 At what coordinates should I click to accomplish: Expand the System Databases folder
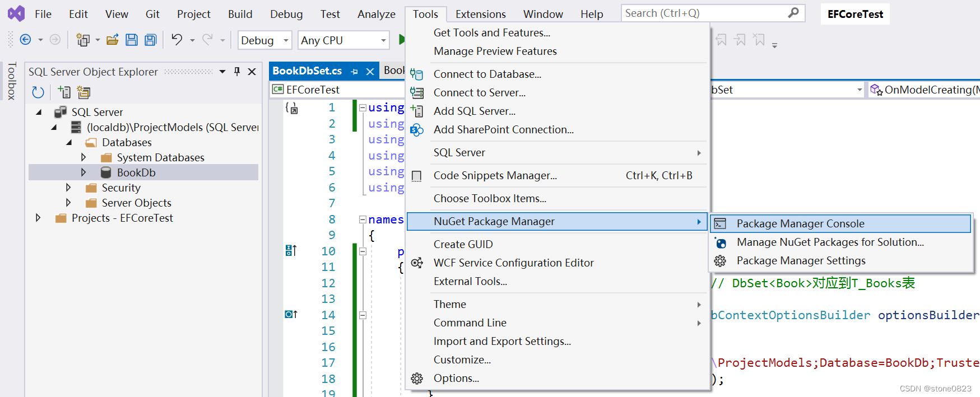point(83,157)
